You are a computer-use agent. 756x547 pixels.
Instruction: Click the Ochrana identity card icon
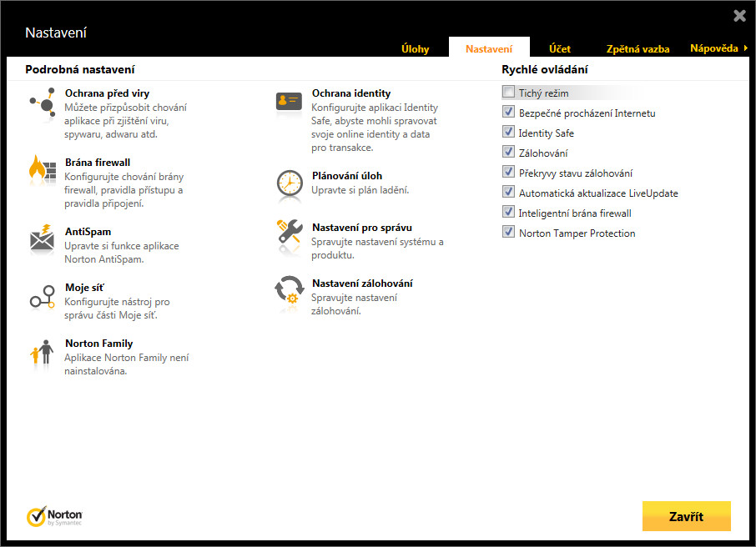coord(289,101)
